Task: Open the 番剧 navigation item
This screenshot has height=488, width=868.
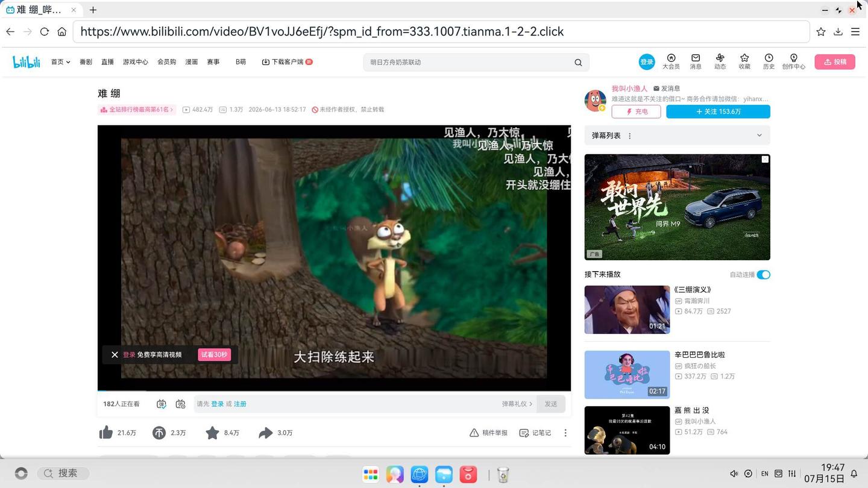Action: coord(86,62)
